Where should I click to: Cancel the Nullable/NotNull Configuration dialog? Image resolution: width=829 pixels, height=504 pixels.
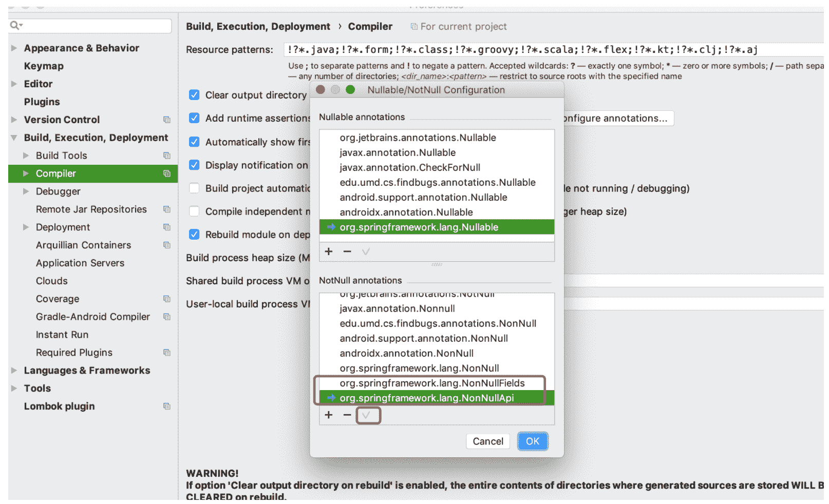(487, 441)
